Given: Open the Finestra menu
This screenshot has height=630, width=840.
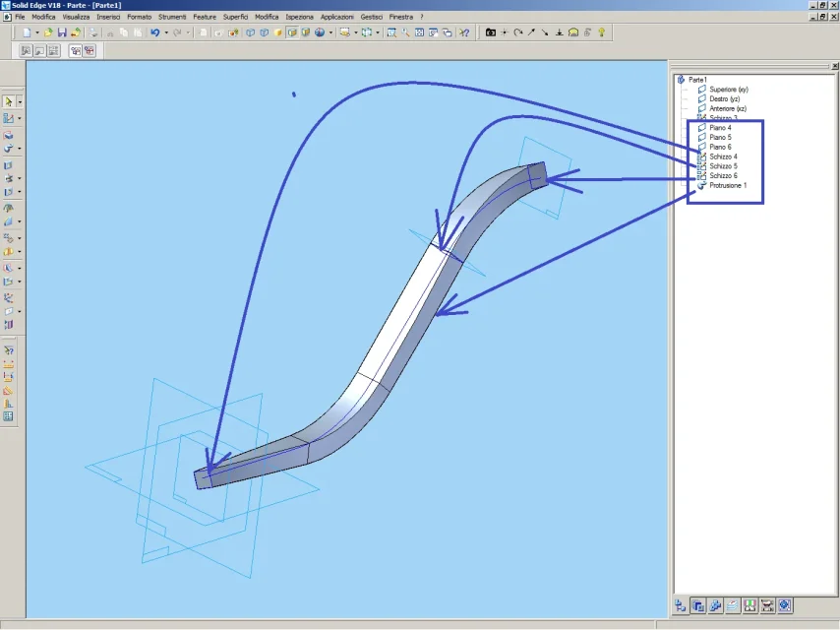Looking at the screenshot, I should point(401,17).
